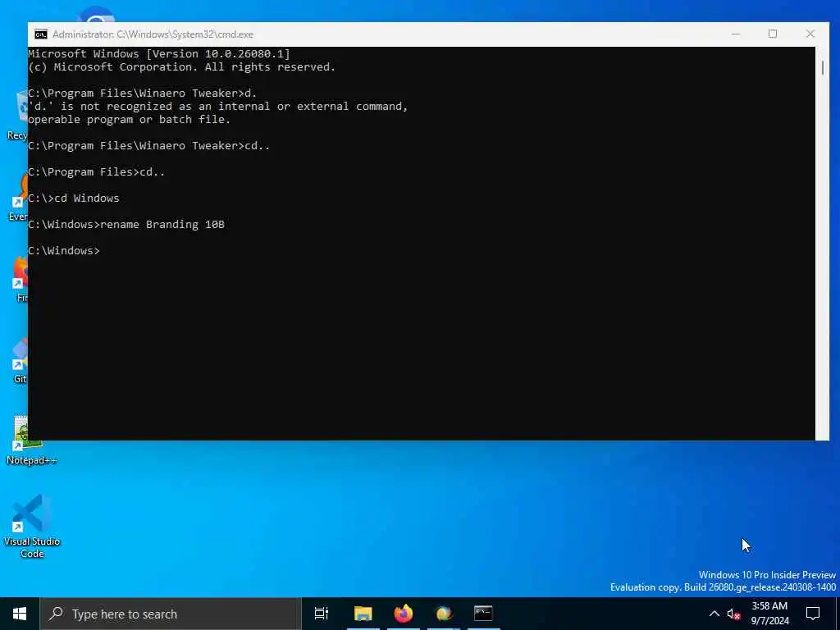Click the 'Microsoft Corporation. All rights reserved.' line

181,67
